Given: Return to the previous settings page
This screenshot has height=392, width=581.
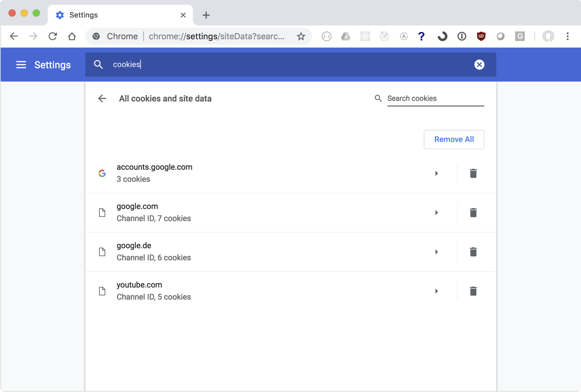Looking at the screenshot, I should pyautogui.click(x=102, y=99).
